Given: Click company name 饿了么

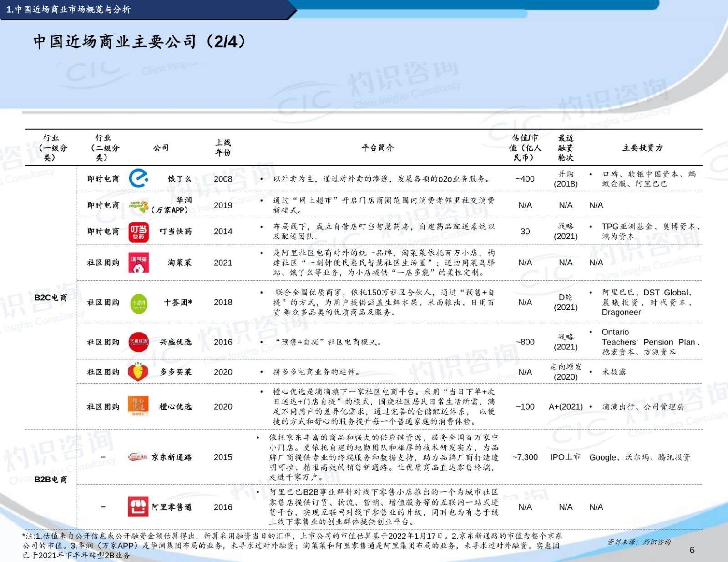Looking at the screenshot, I should pos(180,179).
